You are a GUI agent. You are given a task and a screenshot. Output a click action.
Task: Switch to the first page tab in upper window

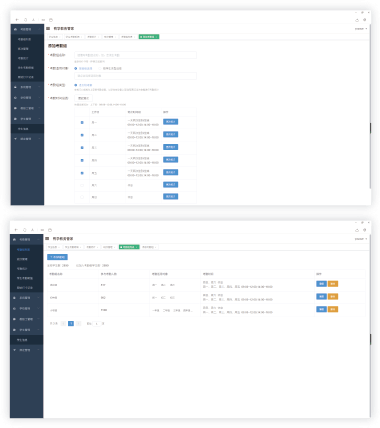[x=54, y=37]
